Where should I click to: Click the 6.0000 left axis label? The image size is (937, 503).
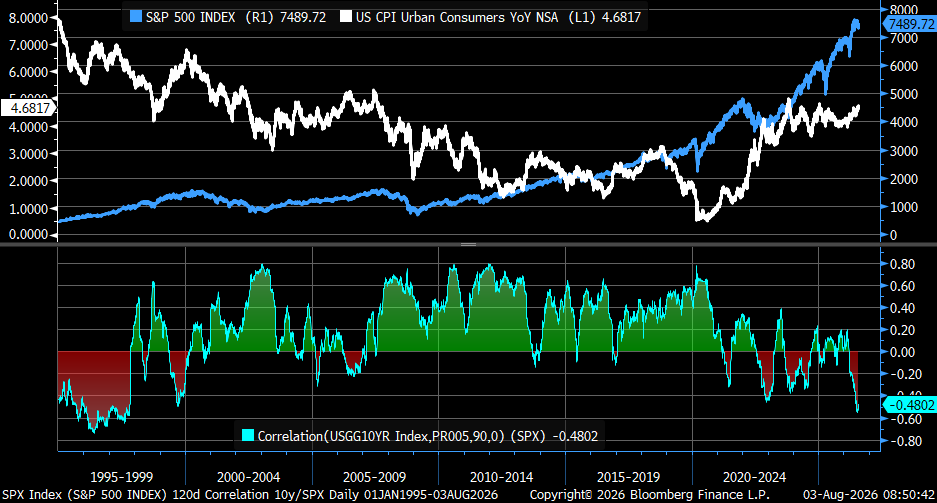click(27, 72)
